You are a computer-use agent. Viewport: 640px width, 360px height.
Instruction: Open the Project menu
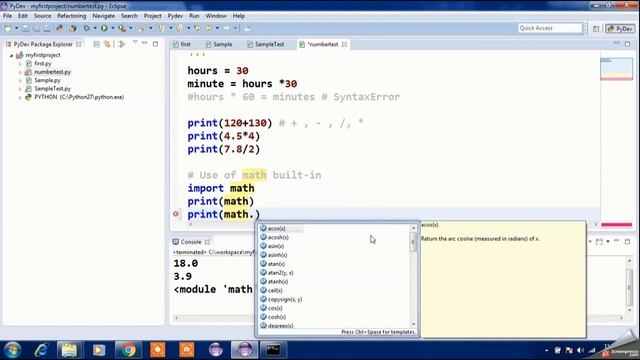coord(152,16)
